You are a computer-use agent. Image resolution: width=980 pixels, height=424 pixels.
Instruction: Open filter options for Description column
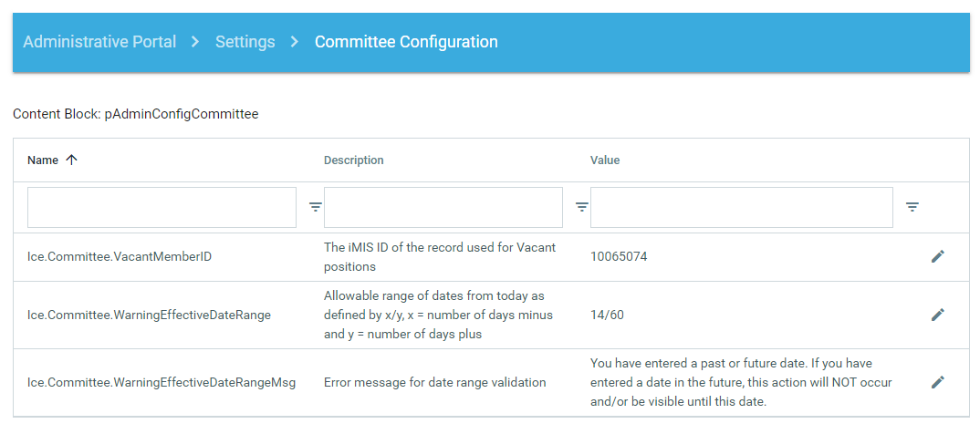(x=581, y=207)
